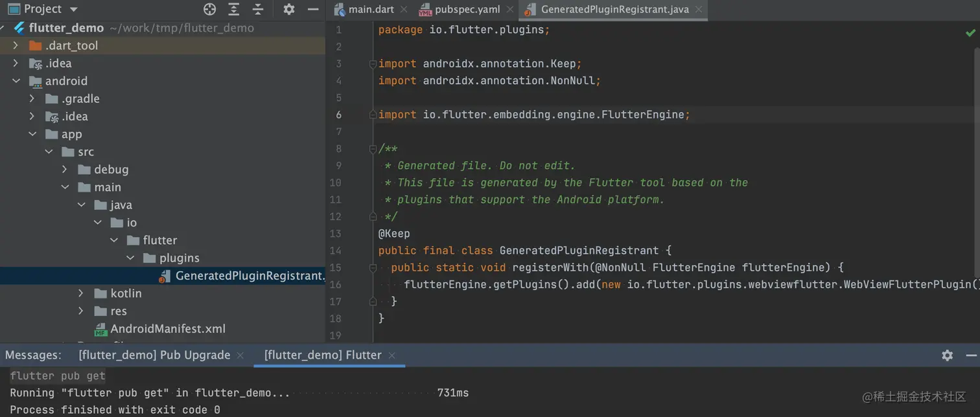Collapse the main folder
The width and height of the screenshot is (980, 417).
(x=65, y=187)
